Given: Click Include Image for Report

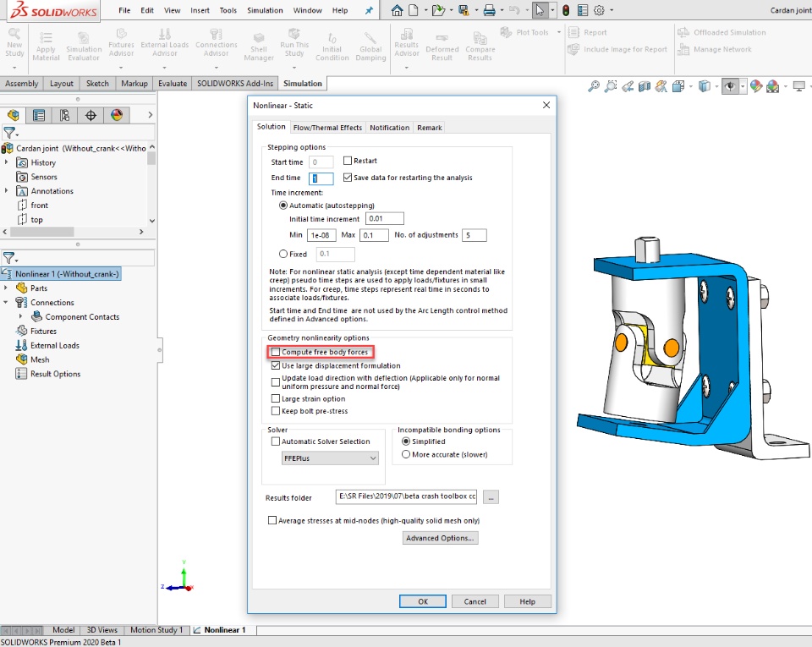Looking at the screenshot, I should tap(617, 50).
